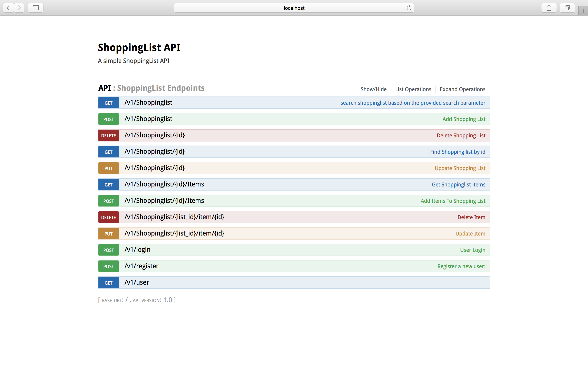Click the Expand Operations link
Image resolution: width=588 pixels, height=368 pixels.
coord(462,89)
